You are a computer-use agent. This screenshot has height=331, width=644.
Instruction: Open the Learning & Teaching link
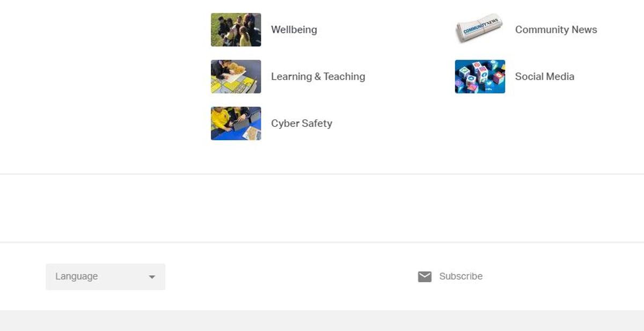click(x=318, y=76)
